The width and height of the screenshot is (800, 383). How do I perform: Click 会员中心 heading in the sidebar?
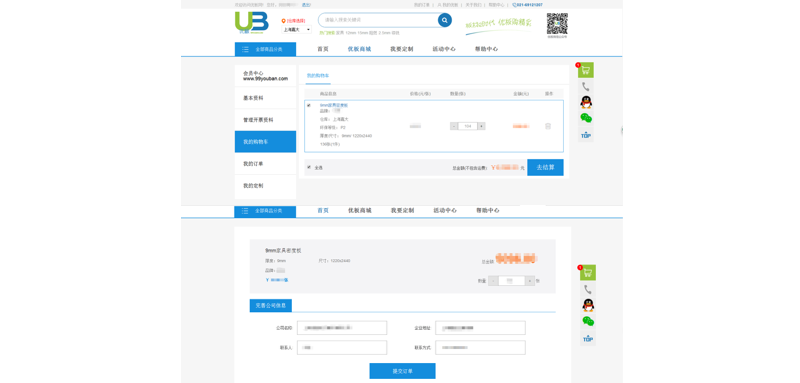[254, 73]
